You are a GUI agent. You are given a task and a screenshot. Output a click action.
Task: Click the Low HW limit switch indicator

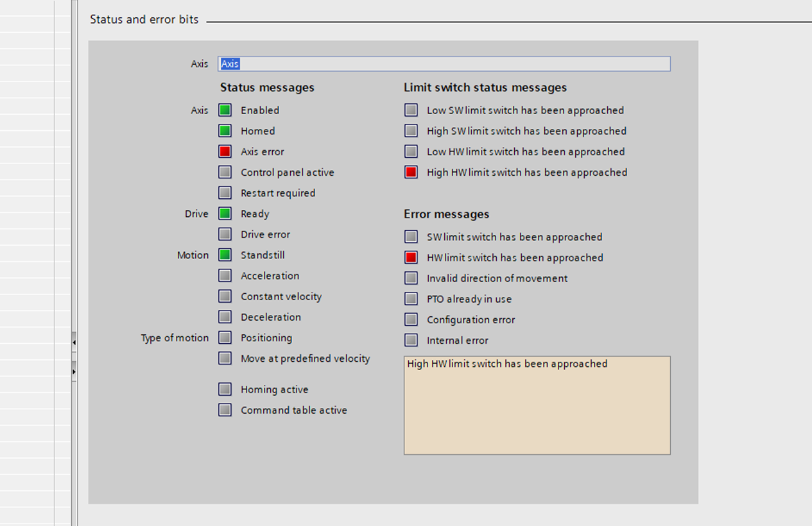click(x=411, y=151)
